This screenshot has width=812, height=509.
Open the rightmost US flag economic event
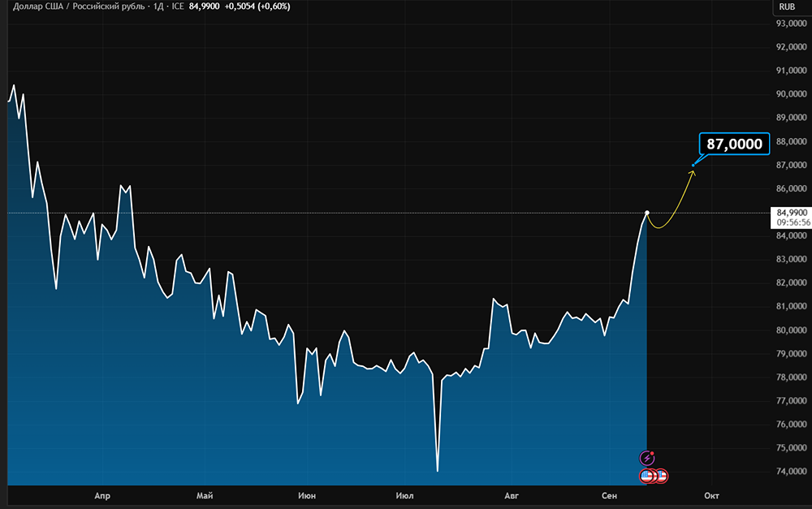point(662,476)
